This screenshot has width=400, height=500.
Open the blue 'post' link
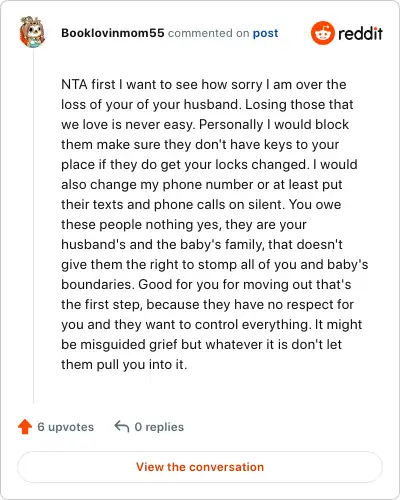point(265,33)
